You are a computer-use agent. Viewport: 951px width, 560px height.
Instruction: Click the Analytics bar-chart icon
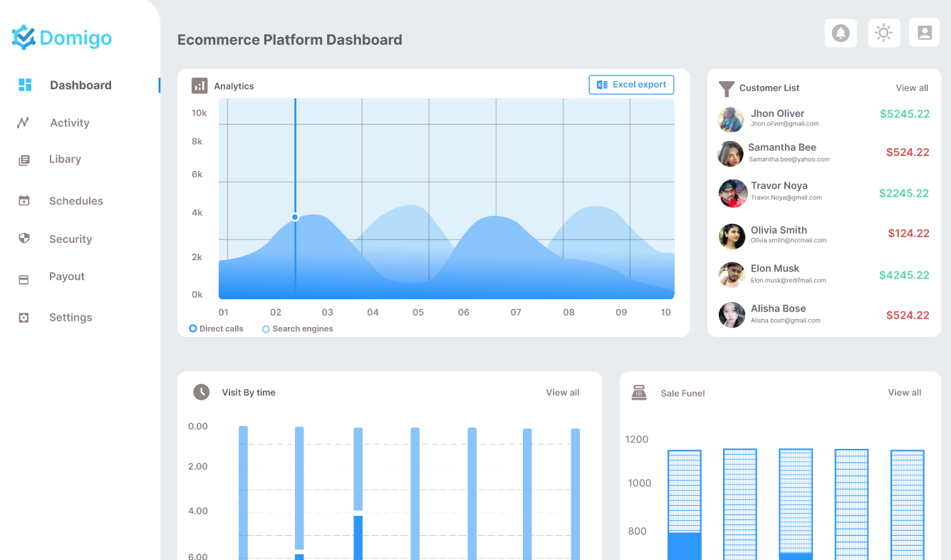coord(199,85)
